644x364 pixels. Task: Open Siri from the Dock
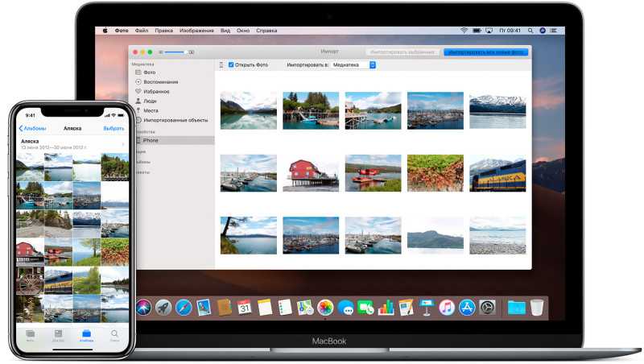coord(143,308)
